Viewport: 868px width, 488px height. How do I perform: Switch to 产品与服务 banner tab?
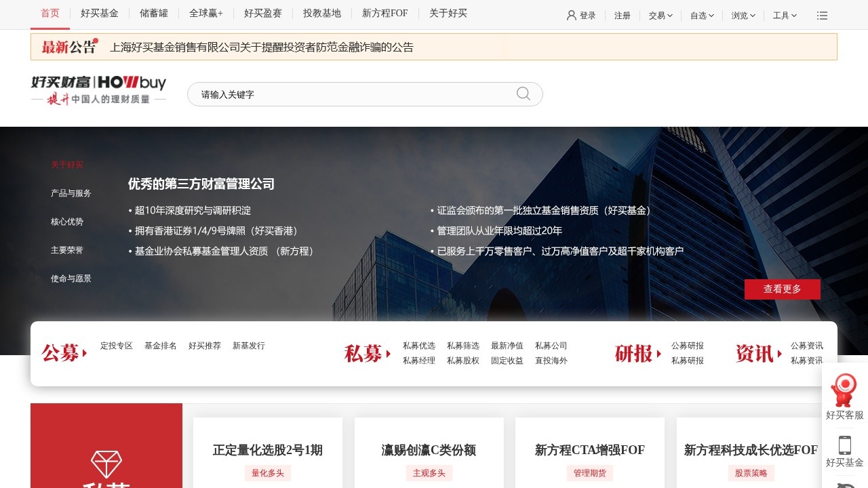(71, 193)
